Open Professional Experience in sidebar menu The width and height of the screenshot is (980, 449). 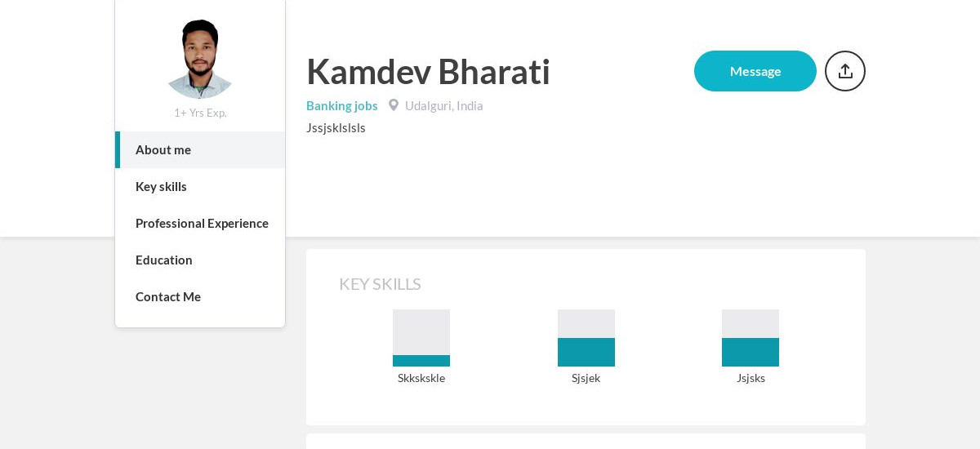pyautogui.click(x=200, y=223)
